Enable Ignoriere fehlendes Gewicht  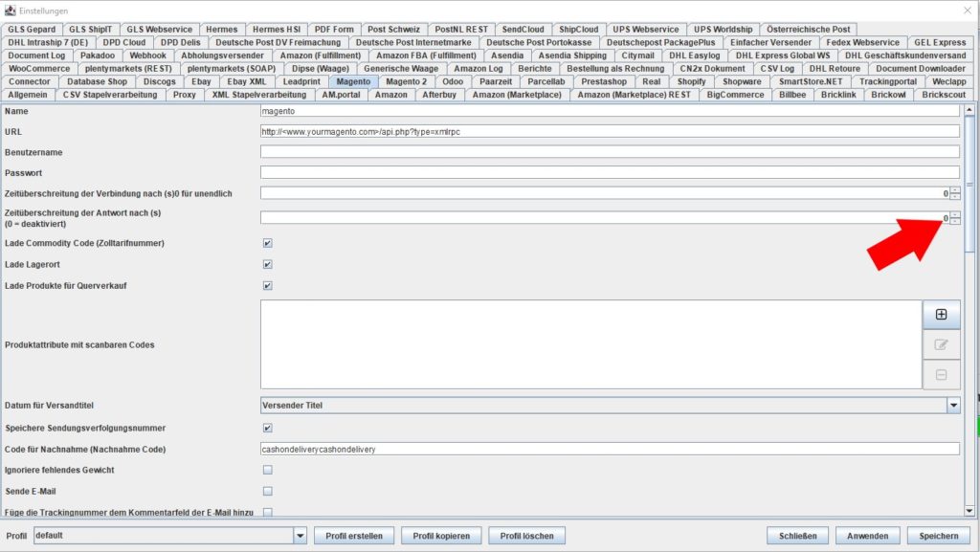pyautogui.click(x=268, y=470)
